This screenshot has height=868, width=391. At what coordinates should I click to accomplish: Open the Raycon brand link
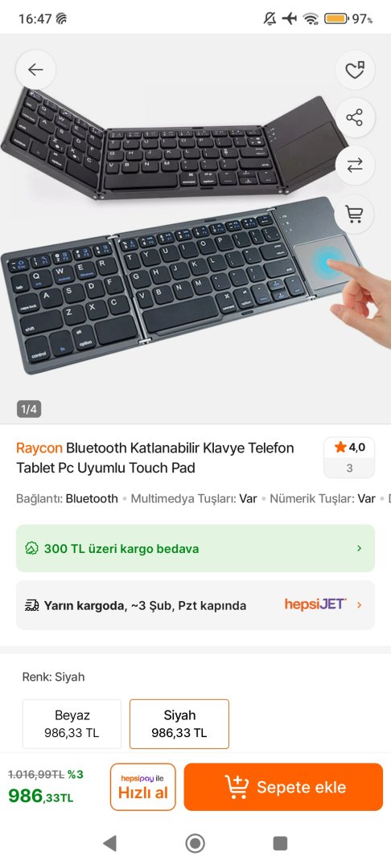(39, 448)
